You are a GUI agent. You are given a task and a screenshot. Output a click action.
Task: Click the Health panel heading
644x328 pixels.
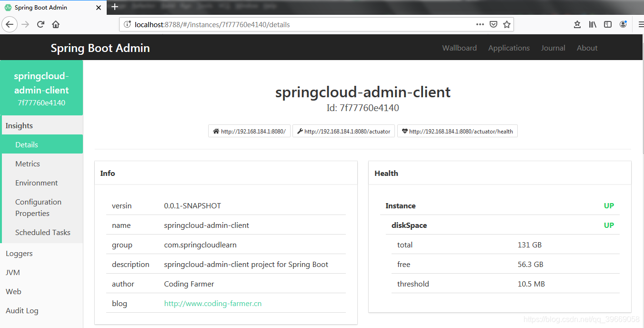point(386,173)
